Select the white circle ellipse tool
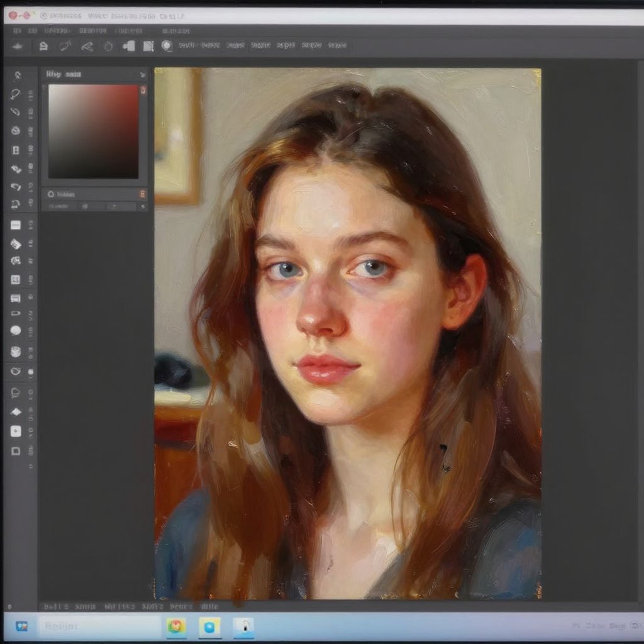Screen dimensions: 644x644 [16, 330]
